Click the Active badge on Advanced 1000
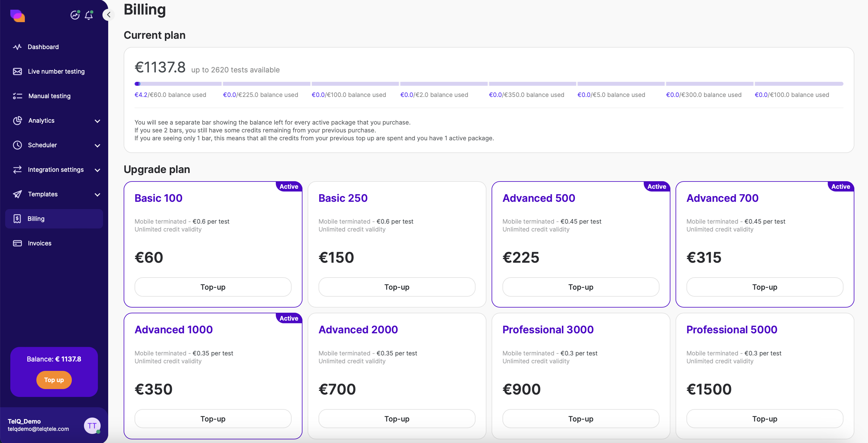 tap(289, 318)
